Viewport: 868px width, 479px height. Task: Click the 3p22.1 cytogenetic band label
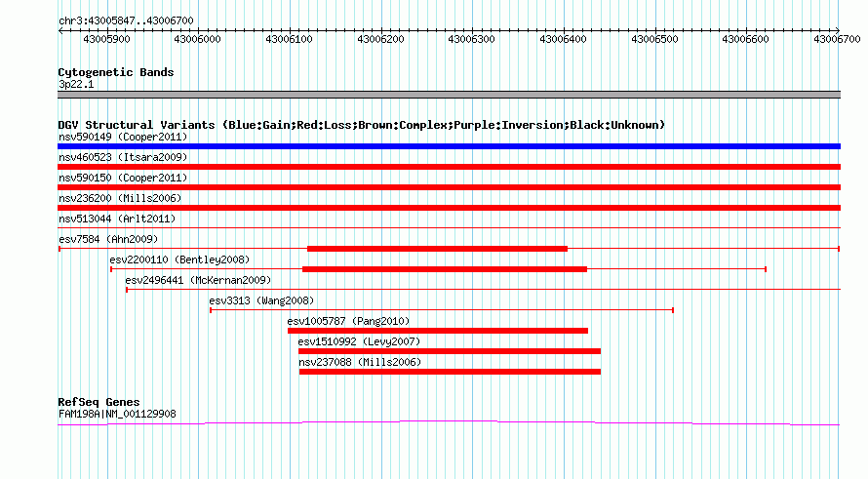pos(76,84)
